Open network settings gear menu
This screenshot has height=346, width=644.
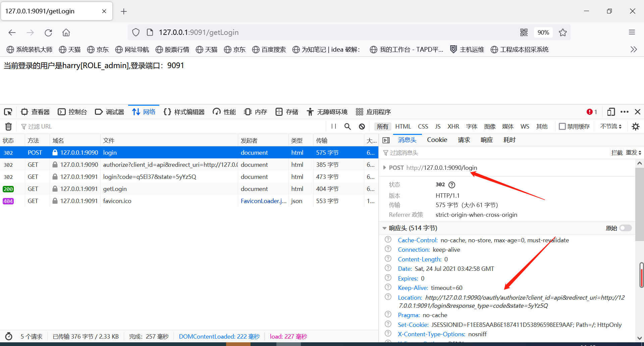click(x=636, y=127)
